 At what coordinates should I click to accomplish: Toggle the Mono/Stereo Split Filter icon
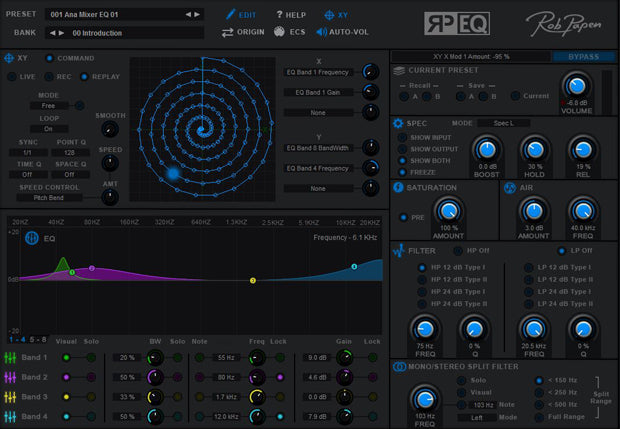(x=399, y=367)
